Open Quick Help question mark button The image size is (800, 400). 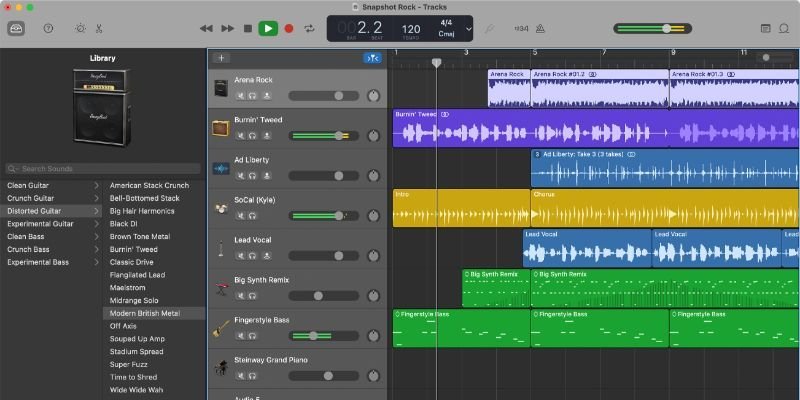tap(48, 29)
